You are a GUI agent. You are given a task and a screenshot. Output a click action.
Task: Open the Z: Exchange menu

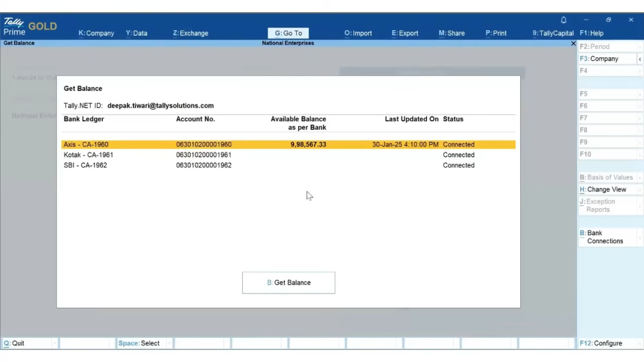(190, 33)
